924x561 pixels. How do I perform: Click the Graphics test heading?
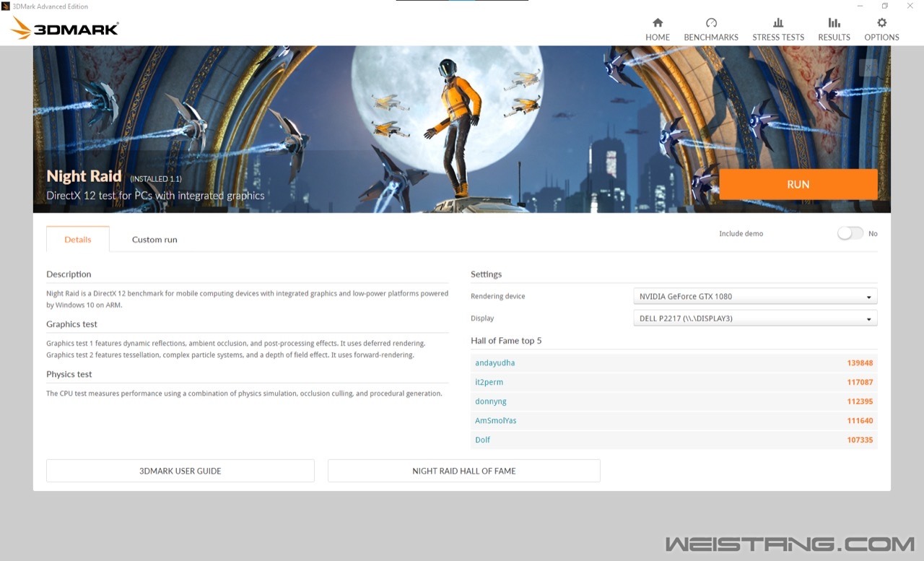click(71, 324)
